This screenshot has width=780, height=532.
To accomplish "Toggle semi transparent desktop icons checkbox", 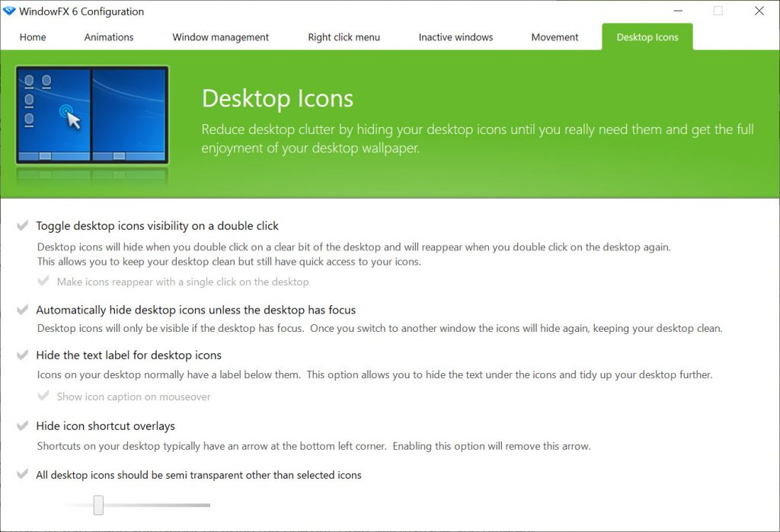I will tap(22, 474).
